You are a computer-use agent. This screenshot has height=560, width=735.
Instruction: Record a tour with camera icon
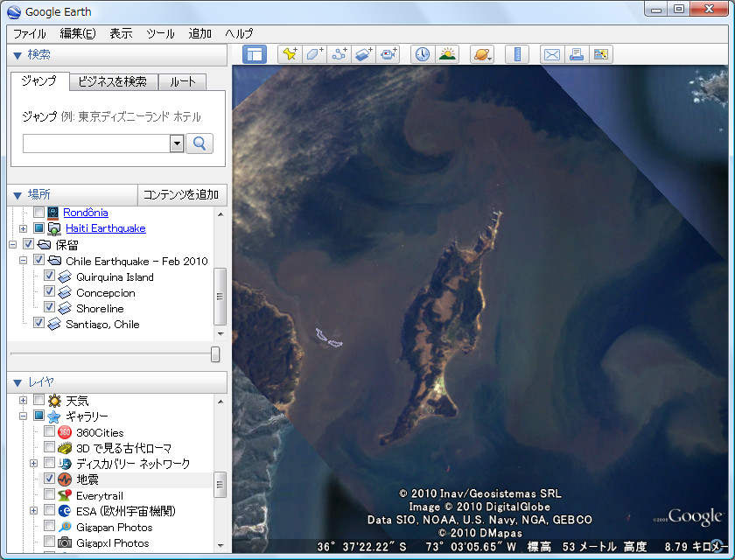388,54
